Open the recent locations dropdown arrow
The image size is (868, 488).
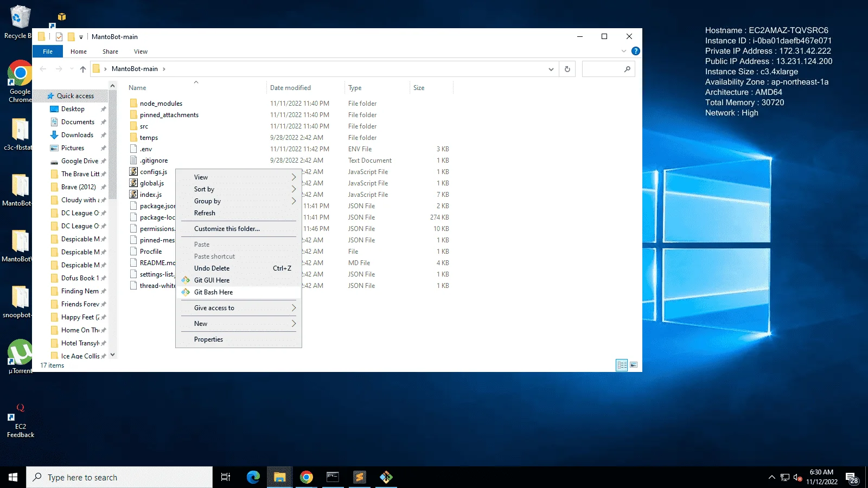(x=71, y=69)
